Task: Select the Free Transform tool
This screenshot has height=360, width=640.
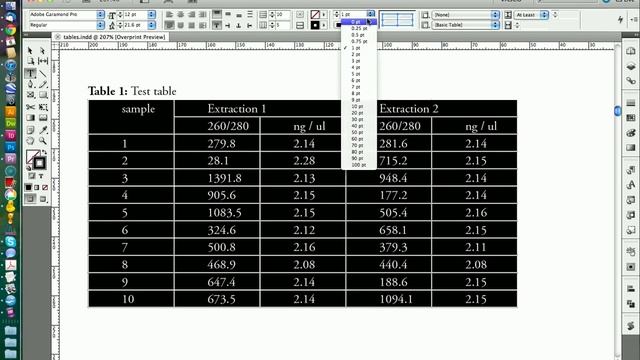Action: point(42,107)
